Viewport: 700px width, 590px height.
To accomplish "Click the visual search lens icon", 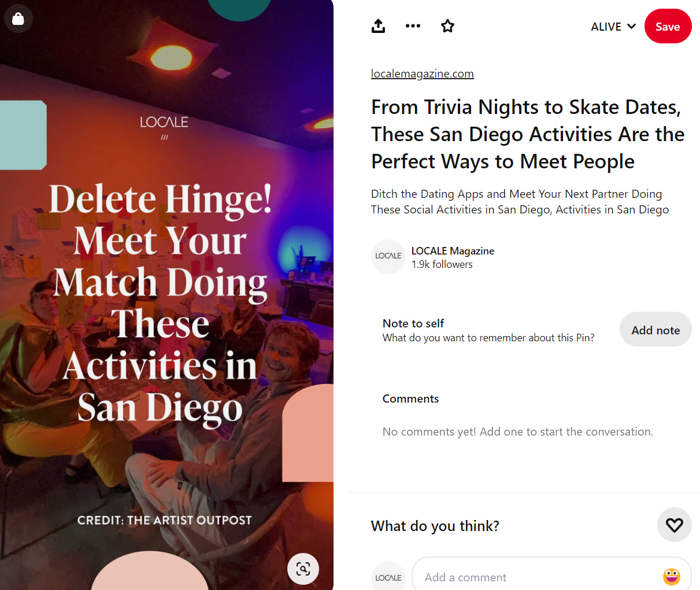I will tap(303, 569).
